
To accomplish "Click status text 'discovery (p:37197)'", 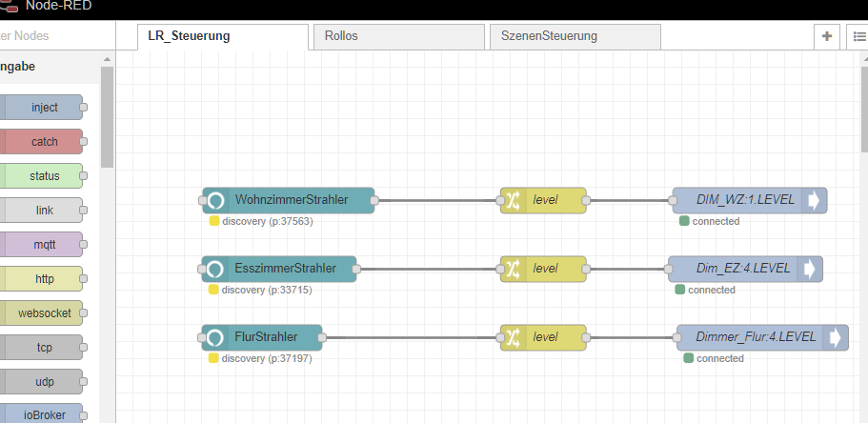I will [x=268, y=359].
